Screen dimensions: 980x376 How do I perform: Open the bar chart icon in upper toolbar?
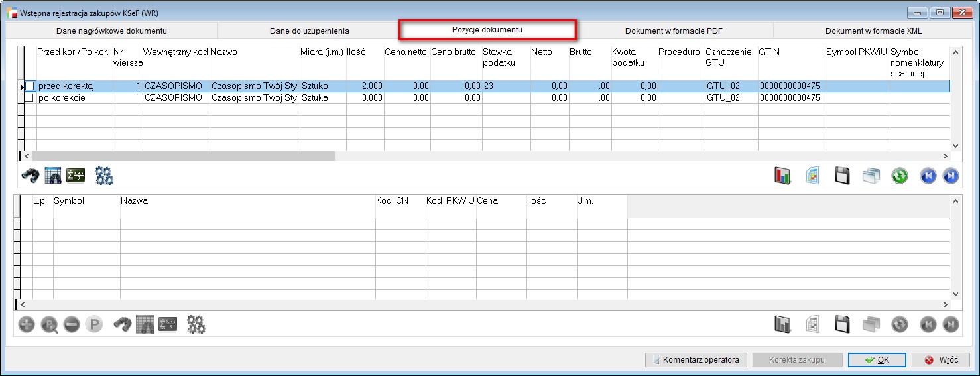coord(784,176)
